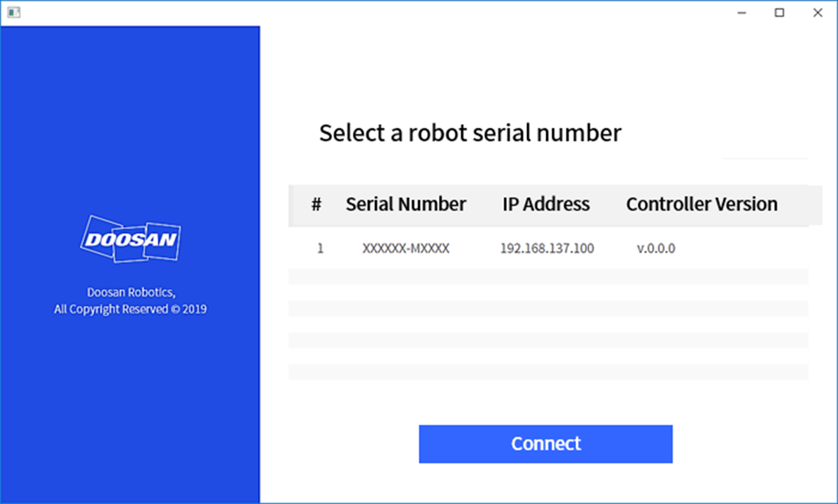Click the application icon in the title bar
Viewport: 838px width, 504px height.
pos(13,13)
